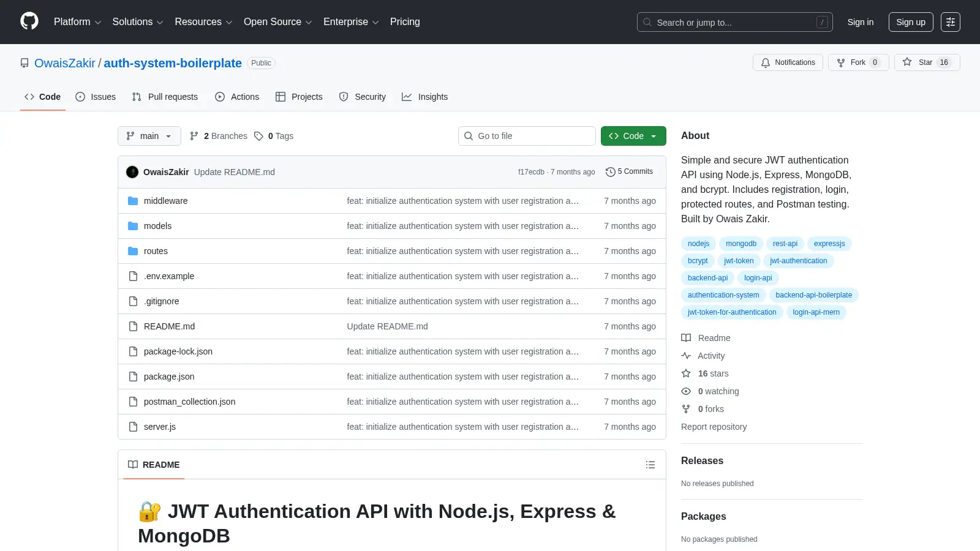Click the models folder icon
980x551 pixels.
pyautogui.click(x=133, y=226)
